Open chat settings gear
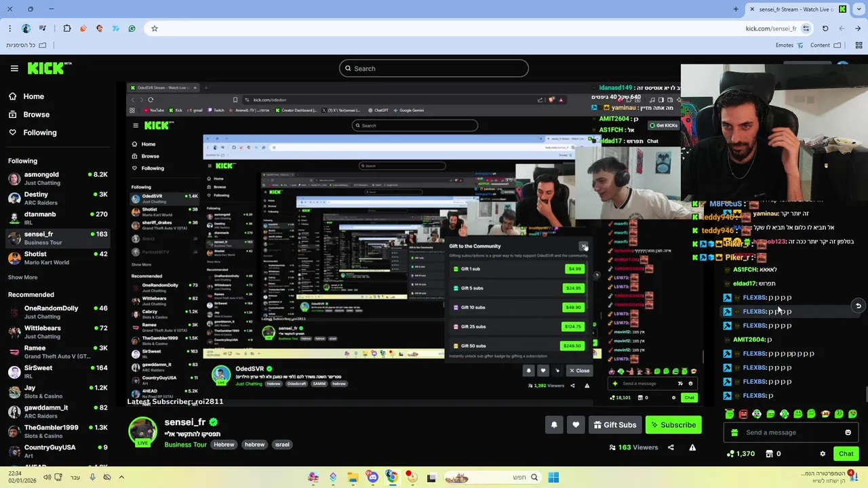Viewport: 868px width, 488px height. 823,453
